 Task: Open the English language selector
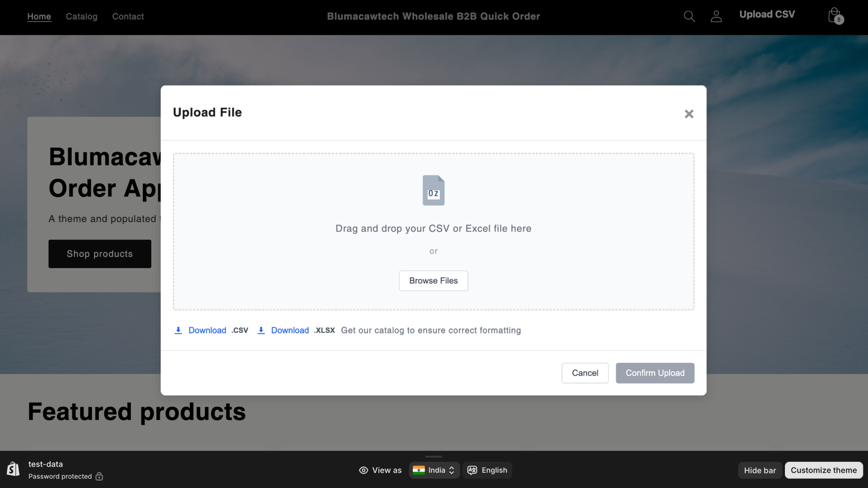(x=487, y=470)
